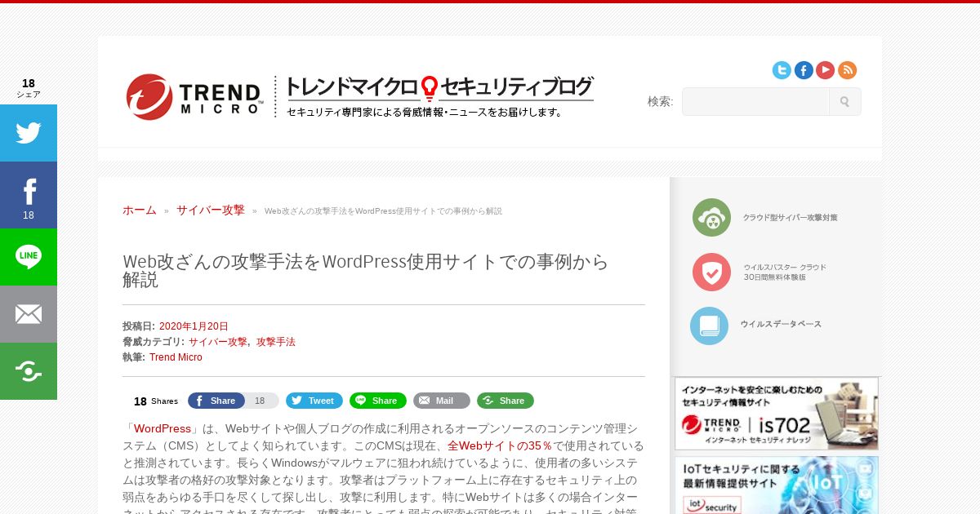Open the WordPress link in article text
980x514 pixels.
pos(163,428)
